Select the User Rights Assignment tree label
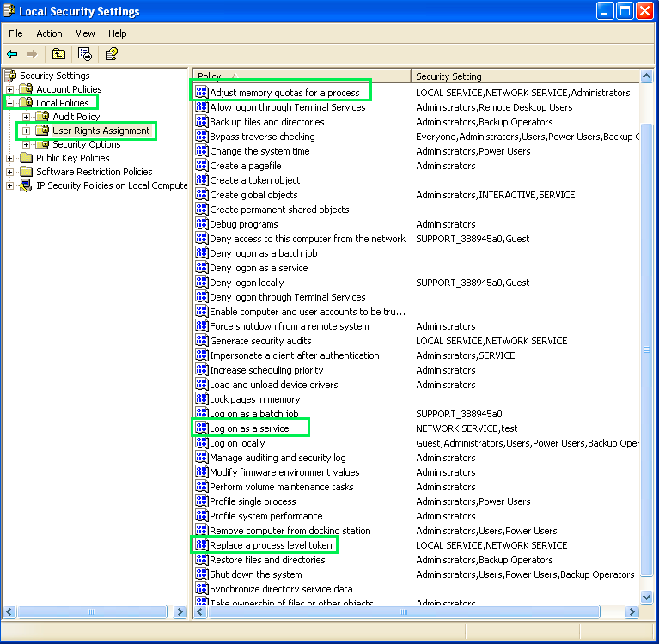The image size is (659, 644). pyautogui.click(x=101, y=131)
